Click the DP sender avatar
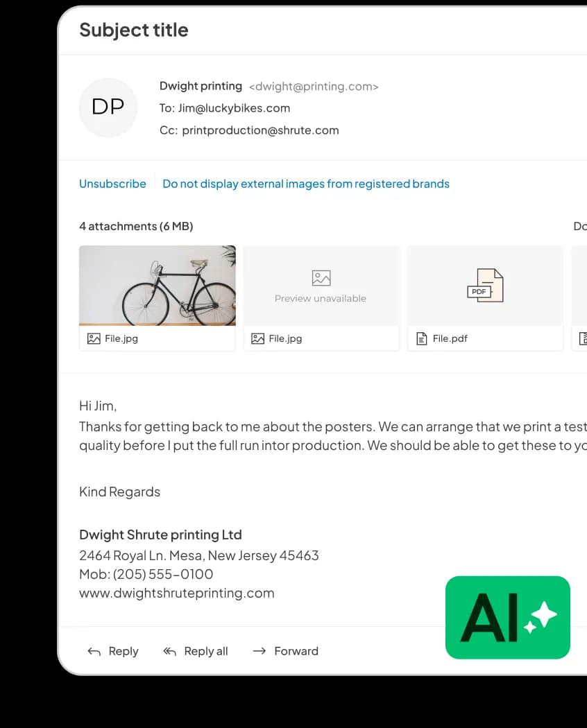Screen dimensions: 587x728 pyautogui.click(x=108, y=107)
